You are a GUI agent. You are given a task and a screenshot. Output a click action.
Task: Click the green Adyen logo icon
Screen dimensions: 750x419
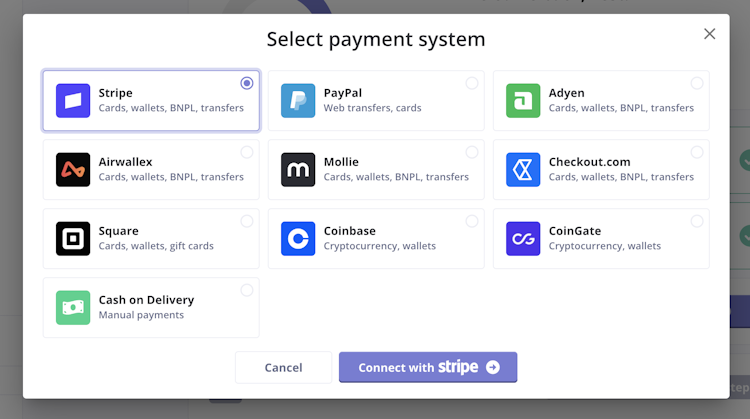[x=523, y=100]
